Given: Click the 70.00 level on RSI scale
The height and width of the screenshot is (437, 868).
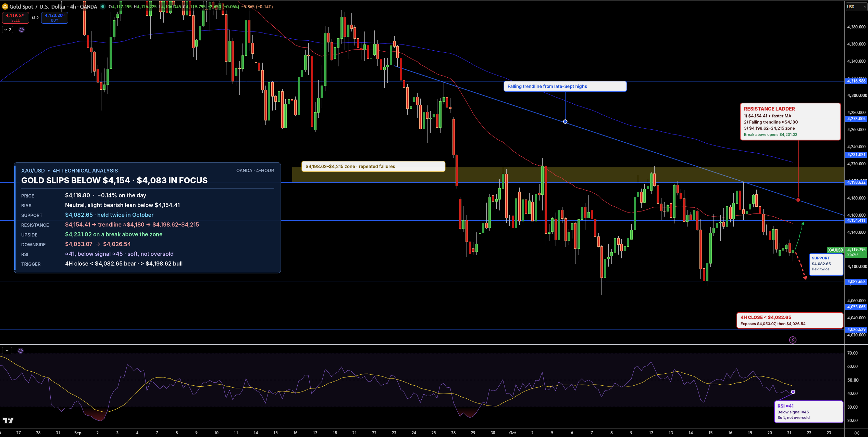Looking at the screenshot, I should click(853, 353).
